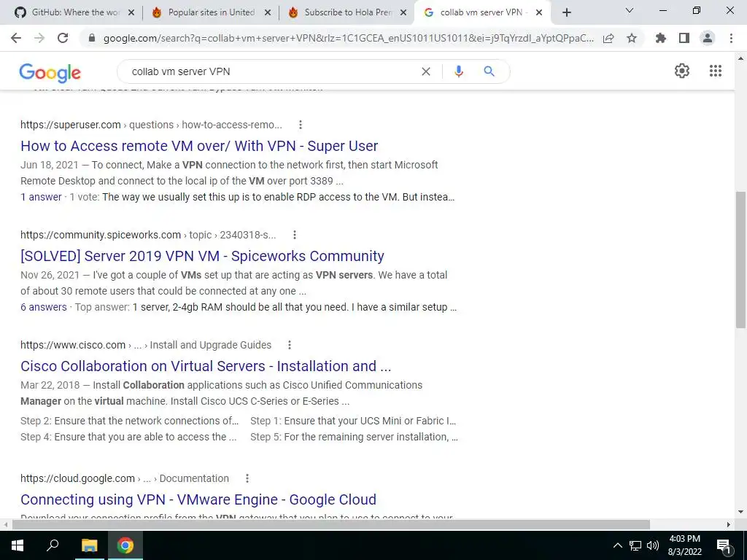Close the Popular sites tab
Viewport: 747px width, 560px height.
[268, 13]
